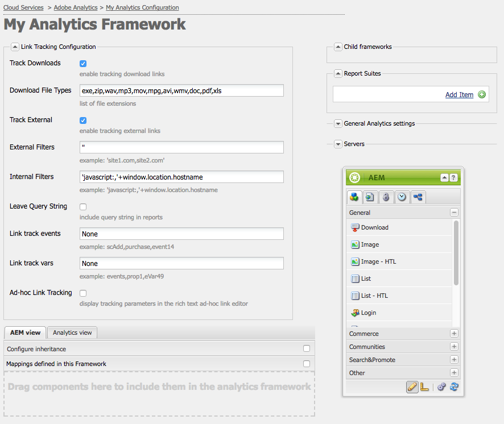The width and height of the screenshot is (504, 424).
Task: Select the Download component icon
Action: [x=355, y=227]
